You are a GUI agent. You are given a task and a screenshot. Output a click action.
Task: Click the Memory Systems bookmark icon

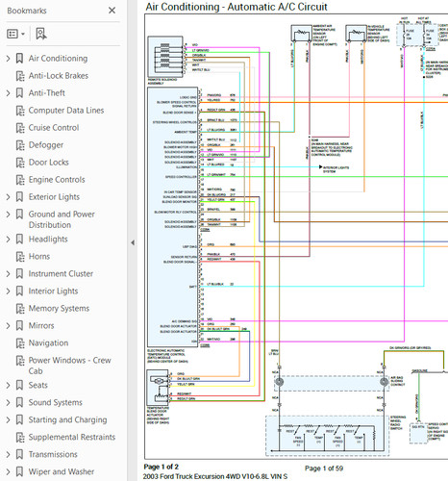point(20,309)
